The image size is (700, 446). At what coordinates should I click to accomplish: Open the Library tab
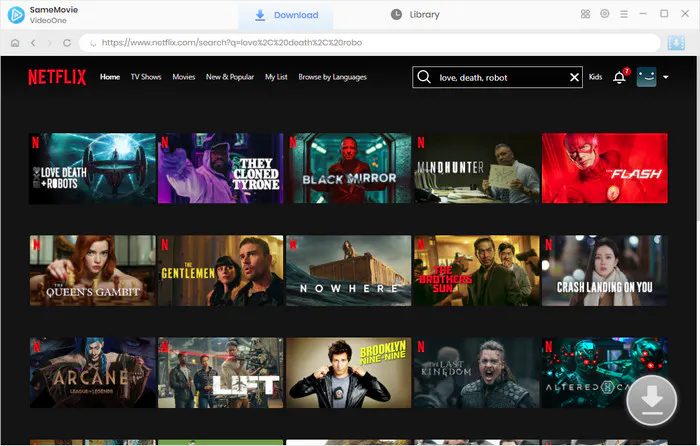[415, 15]
